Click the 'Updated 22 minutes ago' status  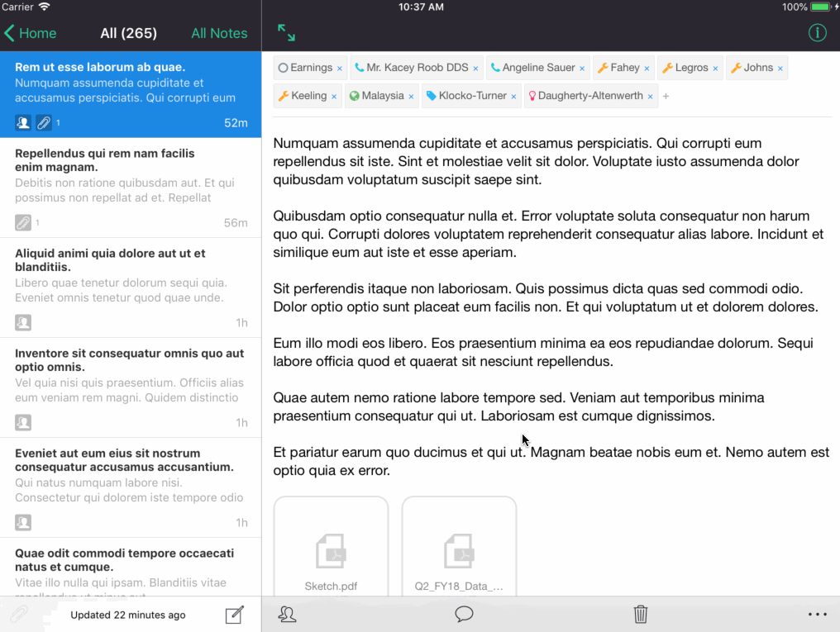128,615
